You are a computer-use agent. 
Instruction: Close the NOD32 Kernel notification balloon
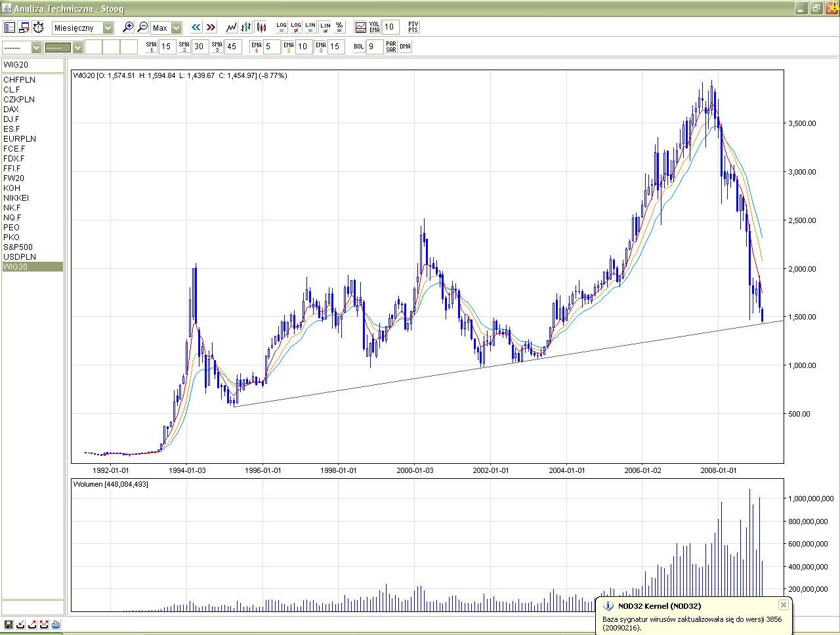783,605
